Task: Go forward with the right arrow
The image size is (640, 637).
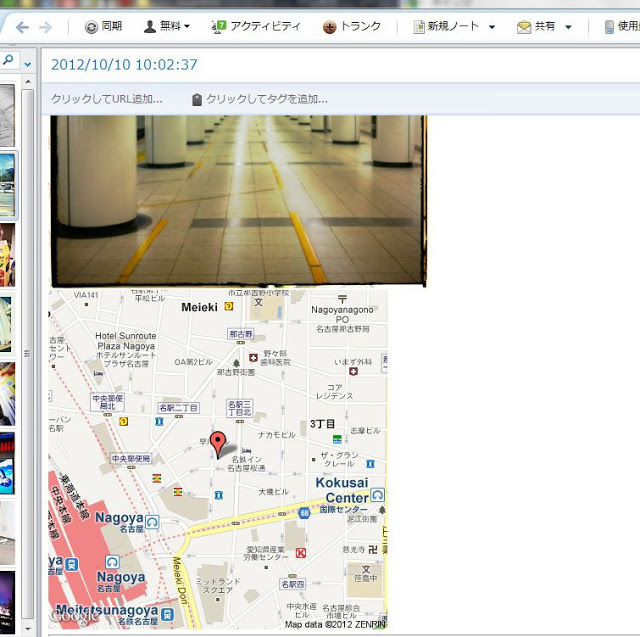Action: click(x=45, y=27)
